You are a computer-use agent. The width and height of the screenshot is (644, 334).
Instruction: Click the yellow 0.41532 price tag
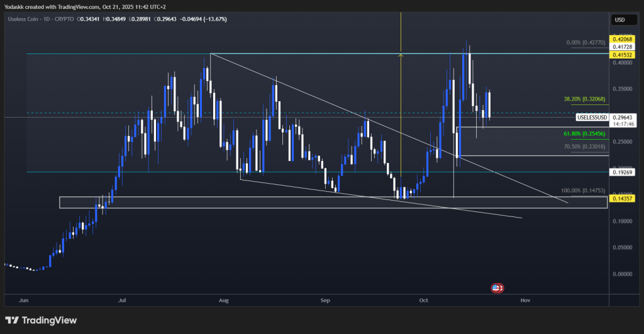coord(623,55)
